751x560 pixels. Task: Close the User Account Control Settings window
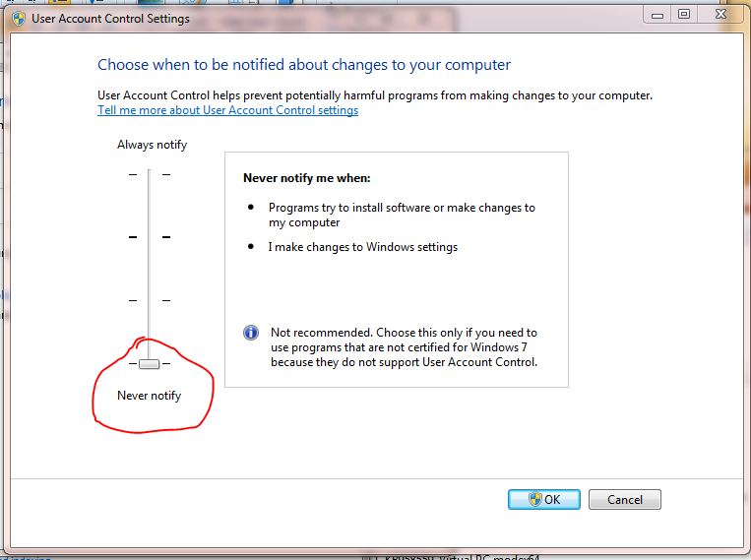coord(720,15)
